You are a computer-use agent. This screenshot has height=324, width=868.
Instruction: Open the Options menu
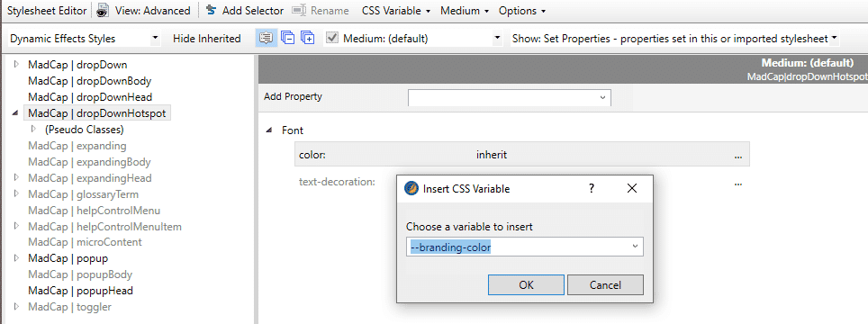pyautogui.click(x=522, y=11)
